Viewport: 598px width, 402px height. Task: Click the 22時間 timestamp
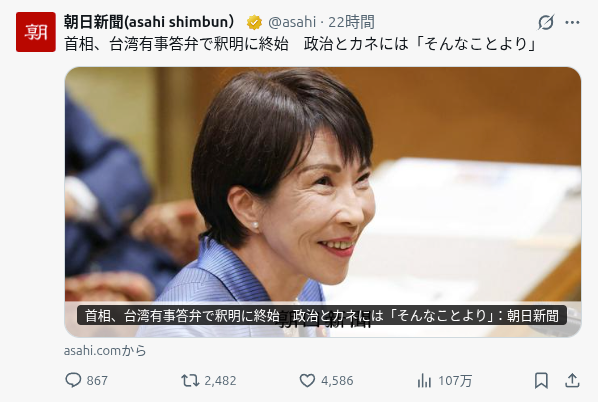pyautogui.click(x=351, y=22)
